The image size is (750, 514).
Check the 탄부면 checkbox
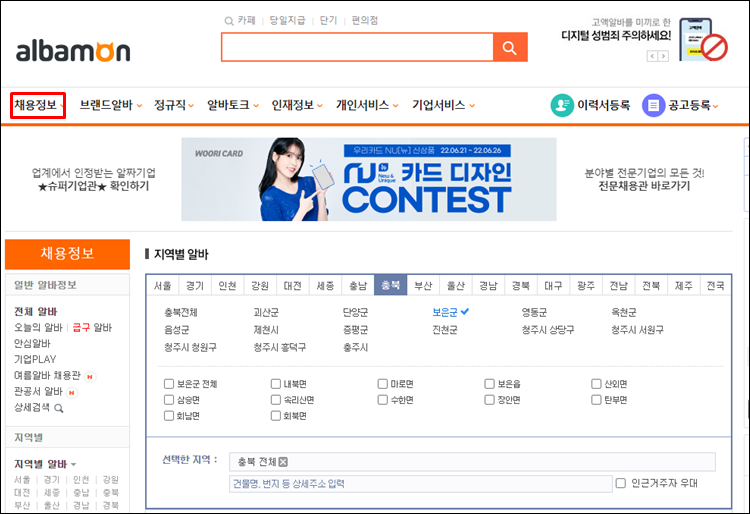[x=596, y=400]
